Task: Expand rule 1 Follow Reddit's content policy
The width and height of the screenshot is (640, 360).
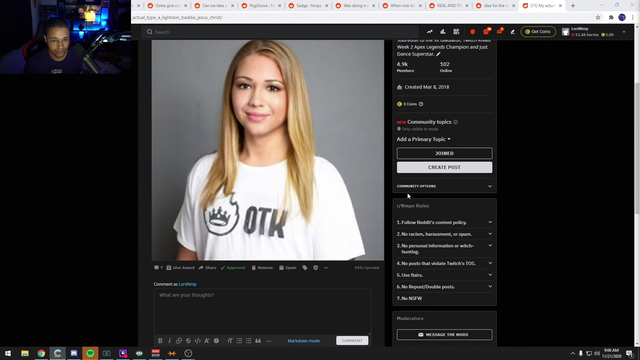Action: pos(444,222)
